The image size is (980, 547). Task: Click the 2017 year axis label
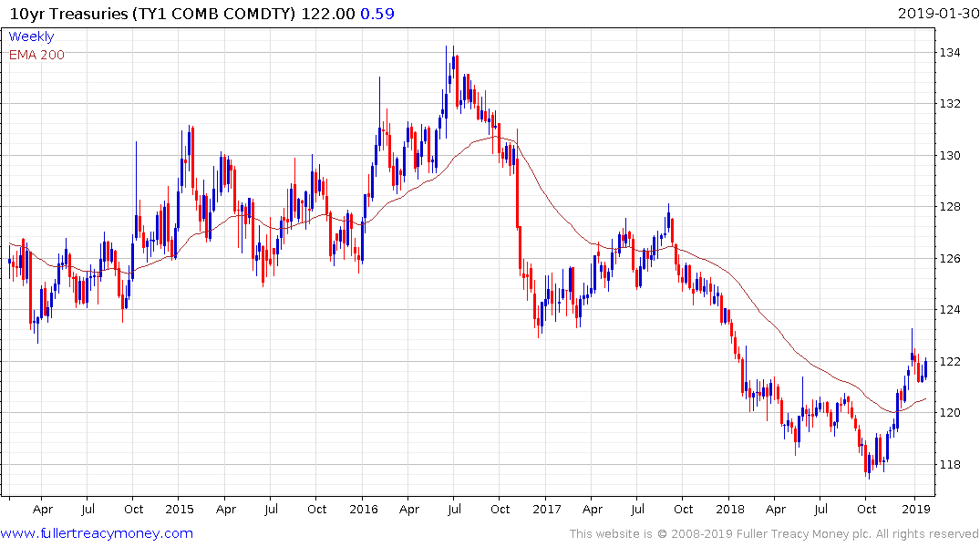coord(547,509)
